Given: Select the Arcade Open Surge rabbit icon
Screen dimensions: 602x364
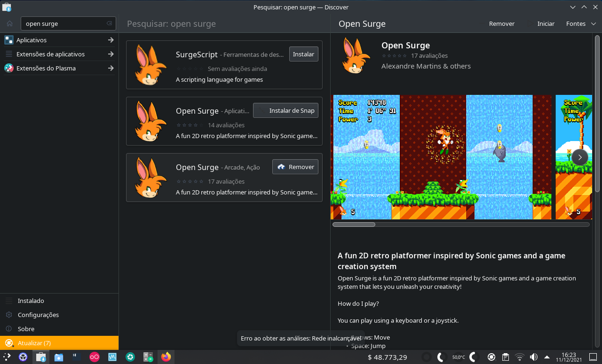Looking at the screenshot, I should pyautogui.click(x=150, y=178).
